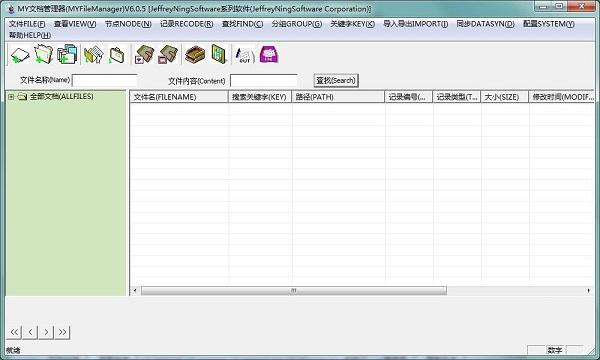This screenshot has height=360, width=600.
Task: Open the FIND menu
Action: click(x=242, y=24)
